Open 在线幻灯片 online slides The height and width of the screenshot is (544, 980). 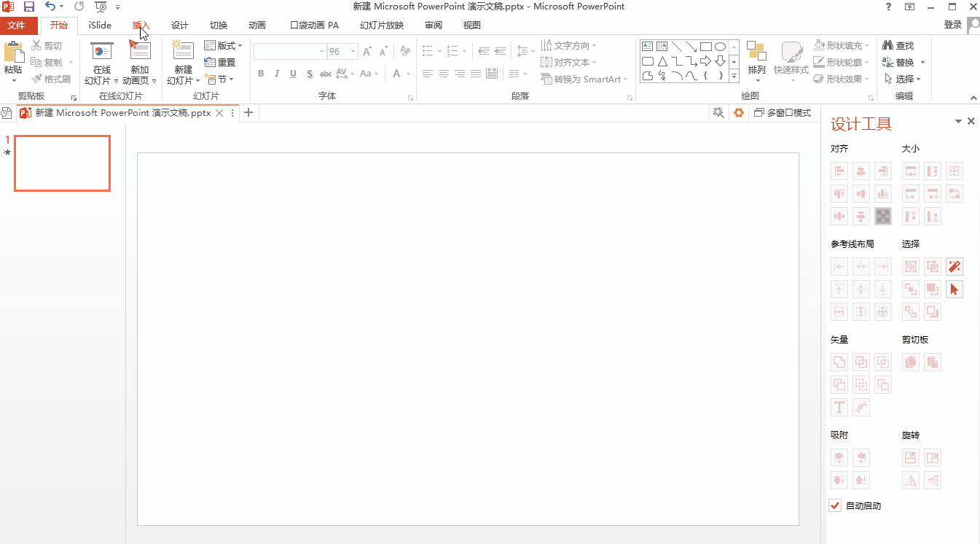point(101,63)
